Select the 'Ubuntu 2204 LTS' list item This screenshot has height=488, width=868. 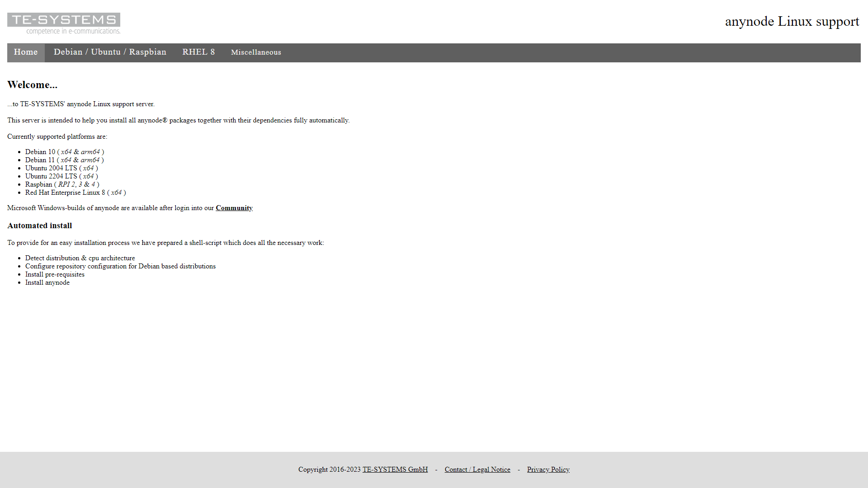(x=61, y=176)
